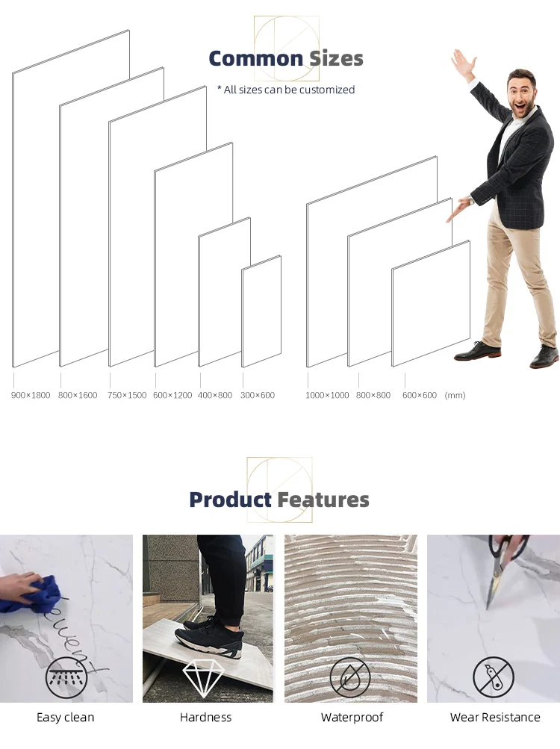The height and width of the screenshot is (749, 560).
Task: Open the Waterproof texture thumbnail
Action: pyautogui.click(x=351, y=618)
